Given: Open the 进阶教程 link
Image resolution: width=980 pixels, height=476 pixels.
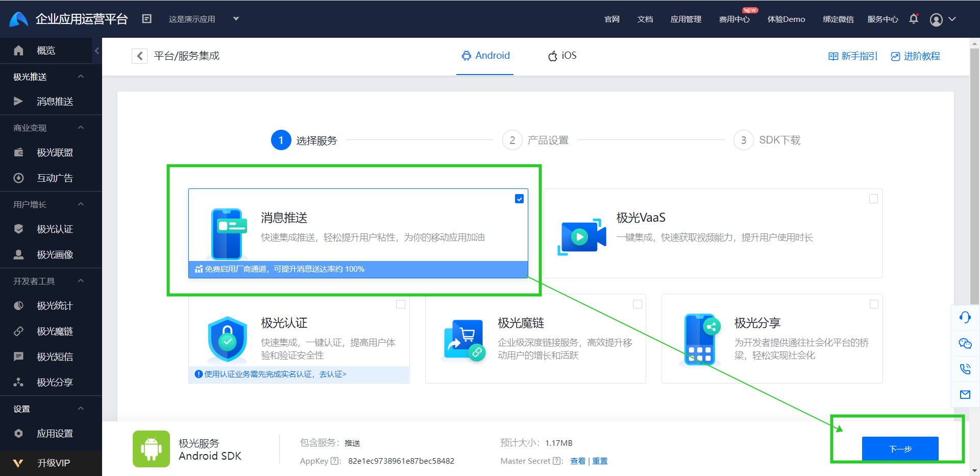Looking at the screenshot, I should 915,56.
